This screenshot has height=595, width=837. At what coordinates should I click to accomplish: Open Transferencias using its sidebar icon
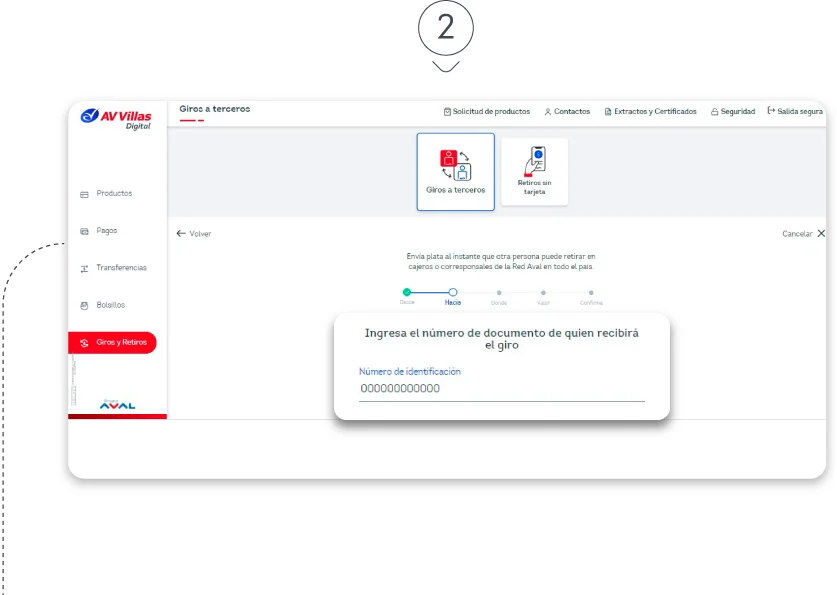point(84,268)
